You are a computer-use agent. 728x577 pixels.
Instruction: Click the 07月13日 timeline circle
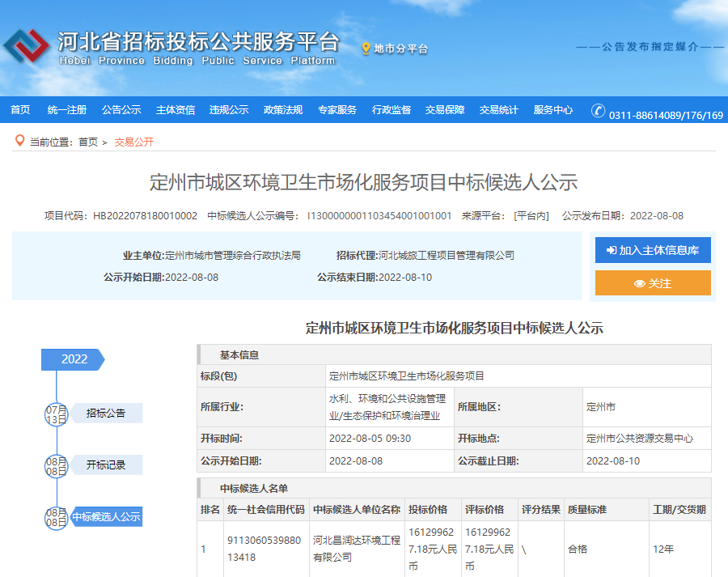tap(56, 414)
